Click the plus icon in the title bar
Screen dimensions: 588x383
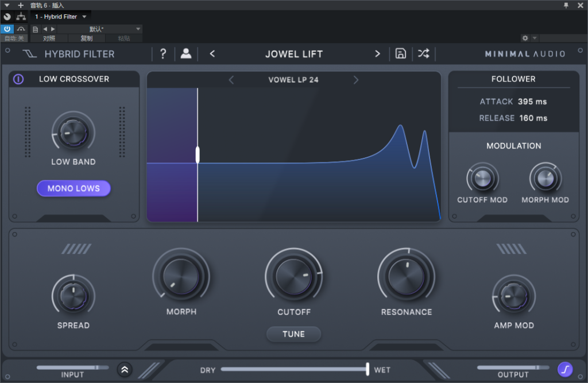pos(21,5)
